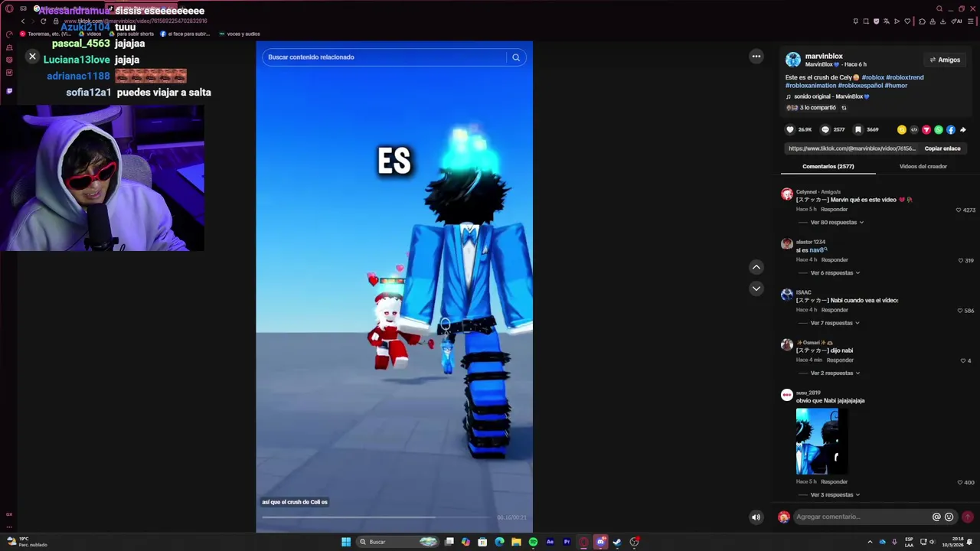This screenshot has height=551, width=980.
Task: Open Steam from the taskbar
Action: pos(617,542)
